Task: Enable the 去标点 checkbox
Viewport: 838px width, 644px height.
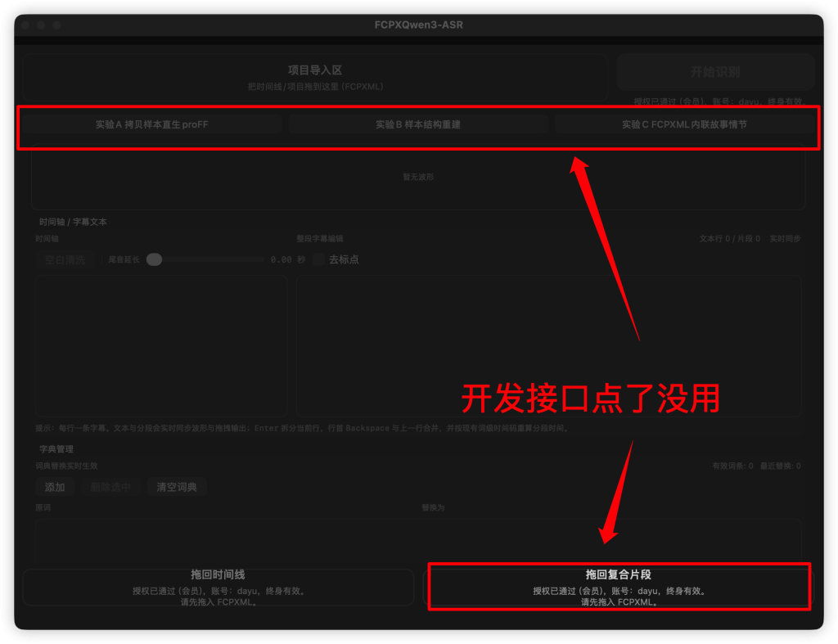Action: click(x=319, y=259)
